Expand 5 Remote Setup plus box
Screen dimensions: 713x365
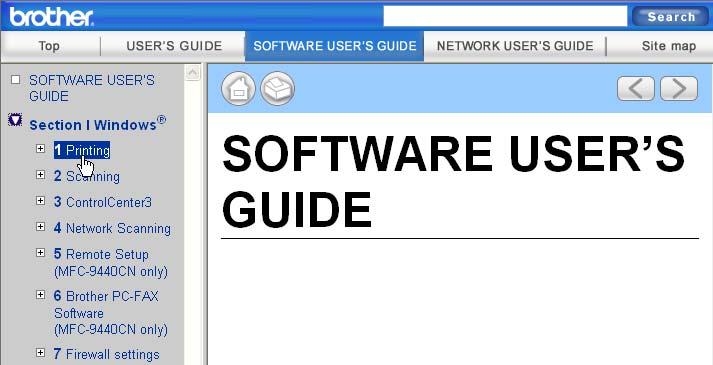click(40, 252)
